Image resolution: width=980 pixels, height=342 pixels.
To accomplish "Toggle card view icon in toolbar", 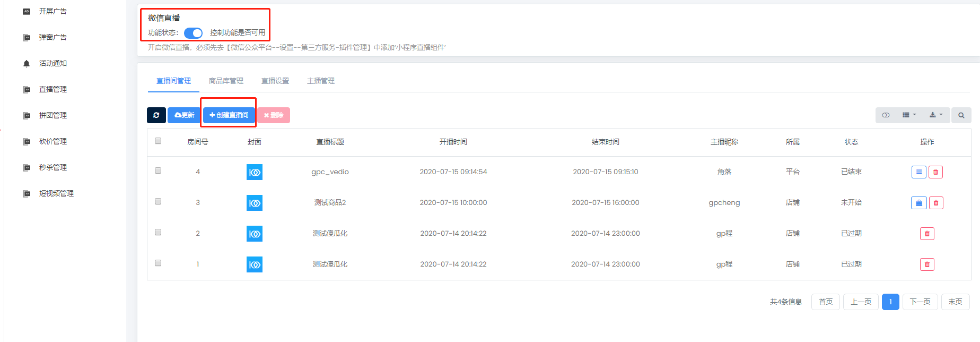I will [x=886, y=115].
